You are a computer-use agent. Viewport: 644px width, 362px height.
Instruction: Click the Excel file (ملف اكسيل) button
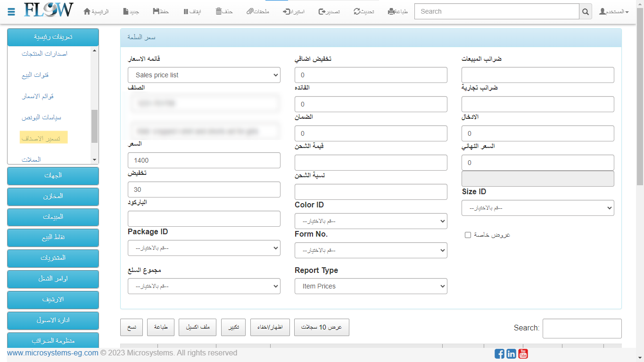(198, 327)
